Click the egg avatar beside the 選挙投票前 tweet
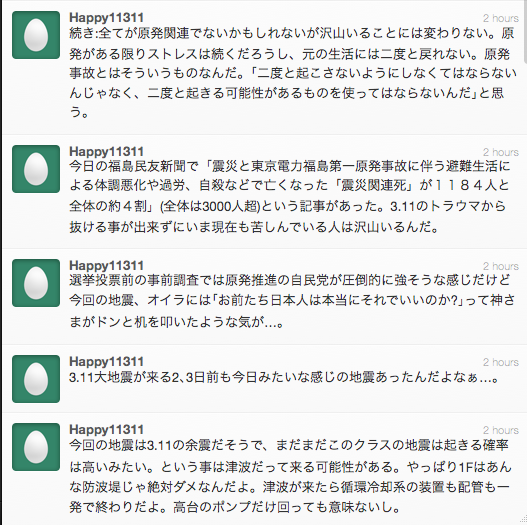 point(36,283)
